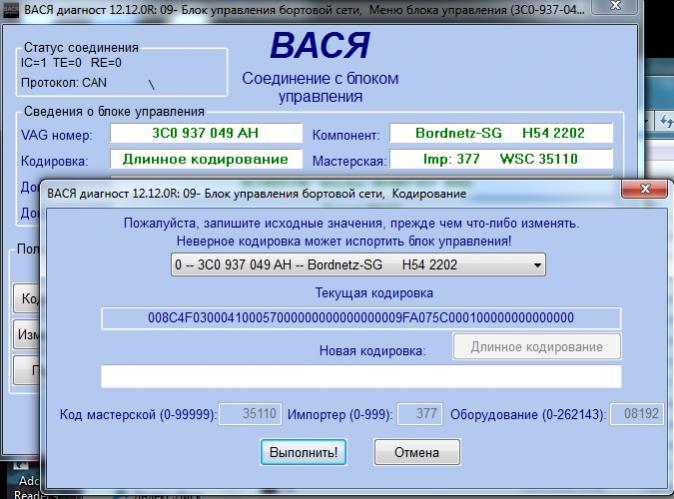Image resolution: width=674 pixels, height=499 pixels.
Task: Click the sync arrows icon in background window
Action: (x=666, y=121)
